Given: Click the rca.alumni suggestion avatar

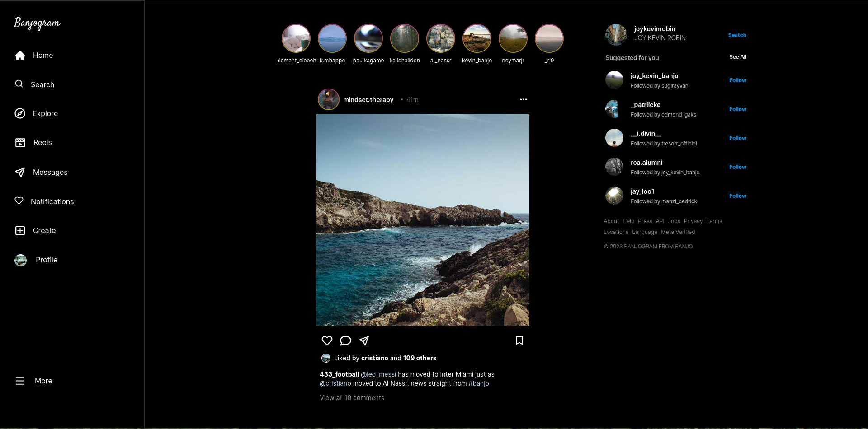Looking at the screenshot, I should click(614, 167).
